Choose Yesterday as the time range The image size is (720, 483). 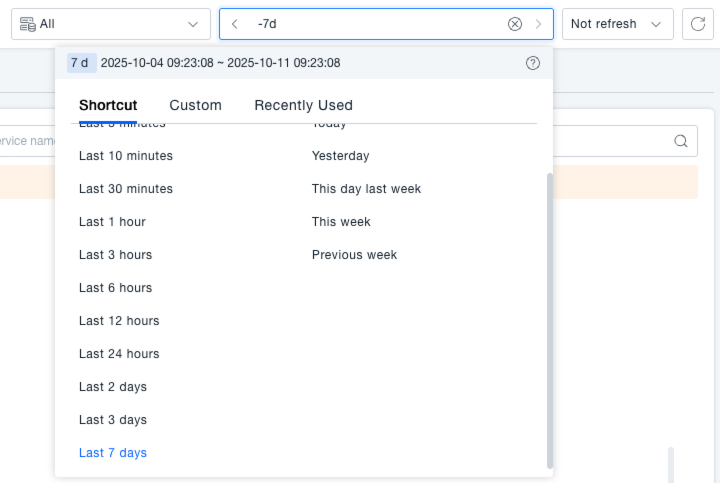point(340,156)
